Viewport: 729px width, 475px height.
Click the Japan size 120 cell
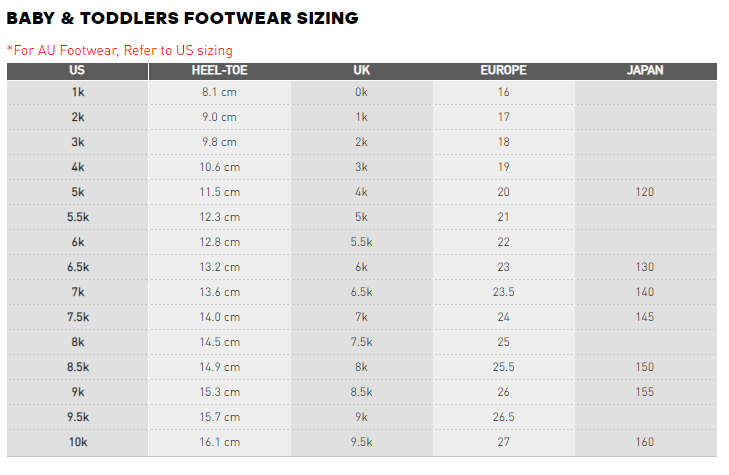(645, 192)
